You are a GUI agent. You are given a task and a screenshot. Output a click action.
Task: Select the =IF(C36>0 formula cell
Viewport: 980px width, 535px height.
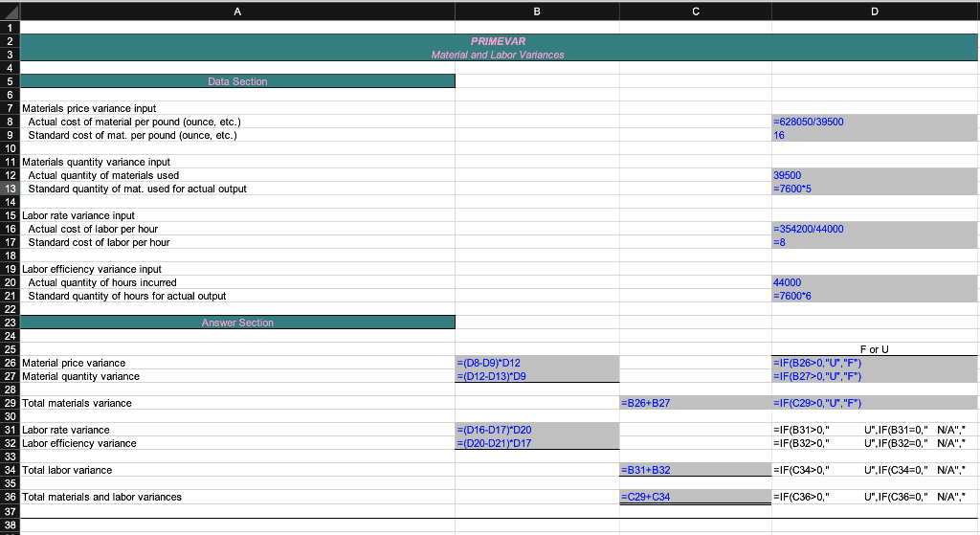[x=875, y=497]
